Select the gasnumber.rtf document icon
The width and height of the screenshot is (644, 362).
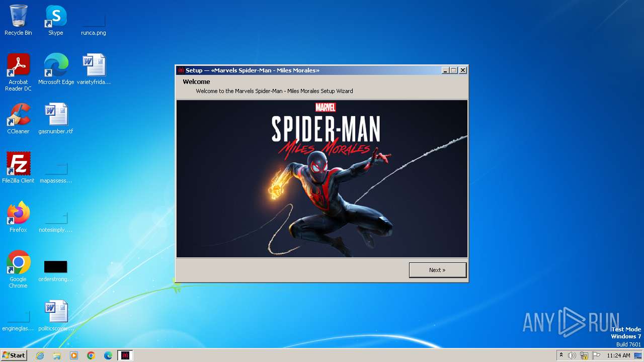tap(56, 119)
